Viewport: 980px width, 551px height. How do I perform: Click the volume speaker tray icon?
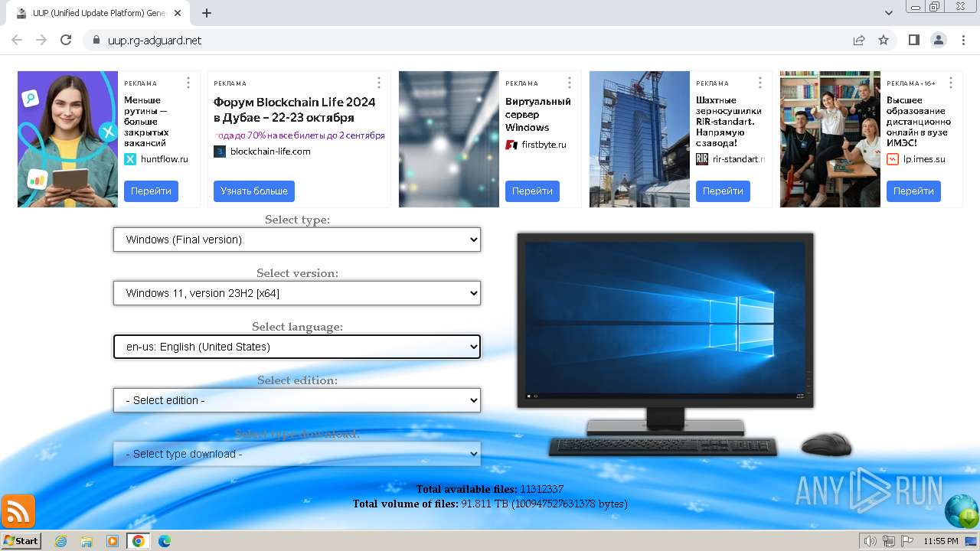coord(870,541)
